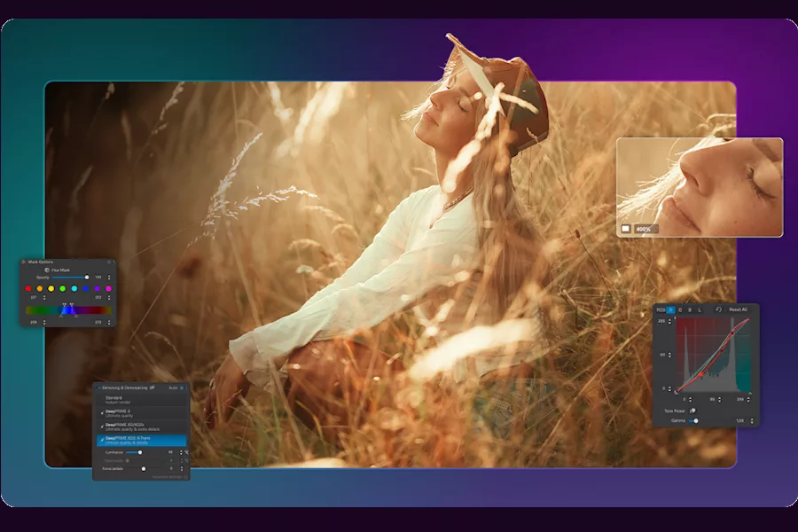Switch to the L luminance curve tab
The height and width of the screenshot is (532, 798).
(699, 309)
